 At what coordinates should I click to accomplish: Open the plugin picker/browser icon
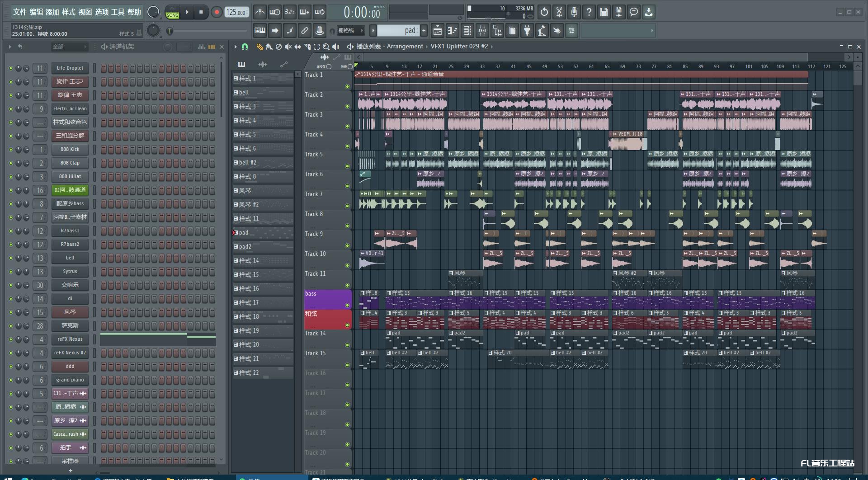[x=527, y=31]
